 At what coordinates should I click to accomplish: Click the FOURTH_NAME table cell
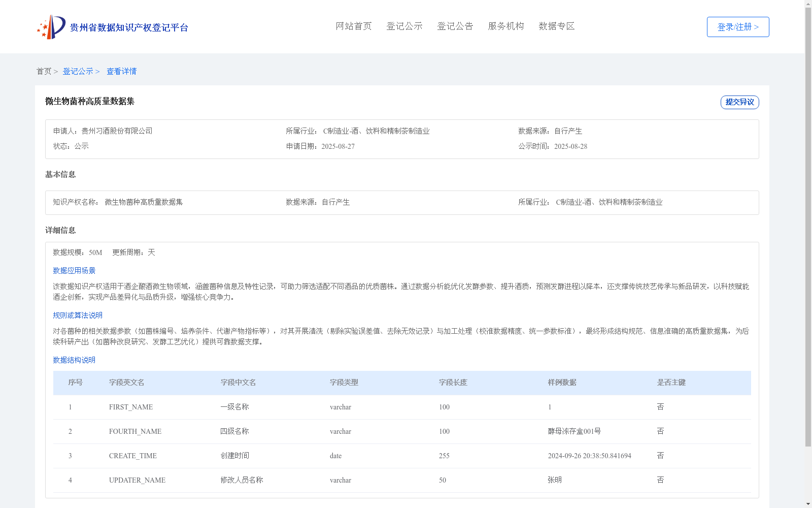coord(135,431)
